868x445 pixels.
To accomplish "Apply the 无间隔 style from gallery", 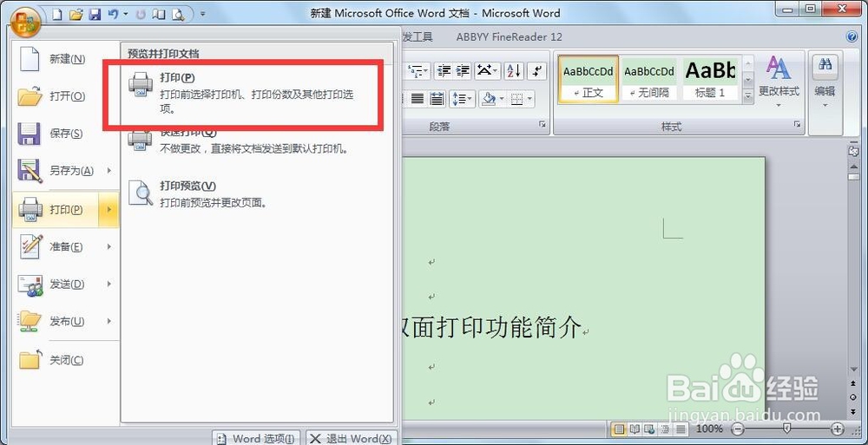I will 649,79.
